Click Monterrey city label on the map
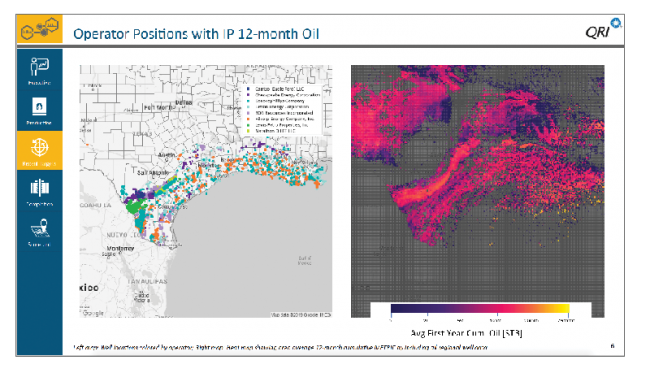Viewport: 650px width, 373px height. click(x=120, y=248)
